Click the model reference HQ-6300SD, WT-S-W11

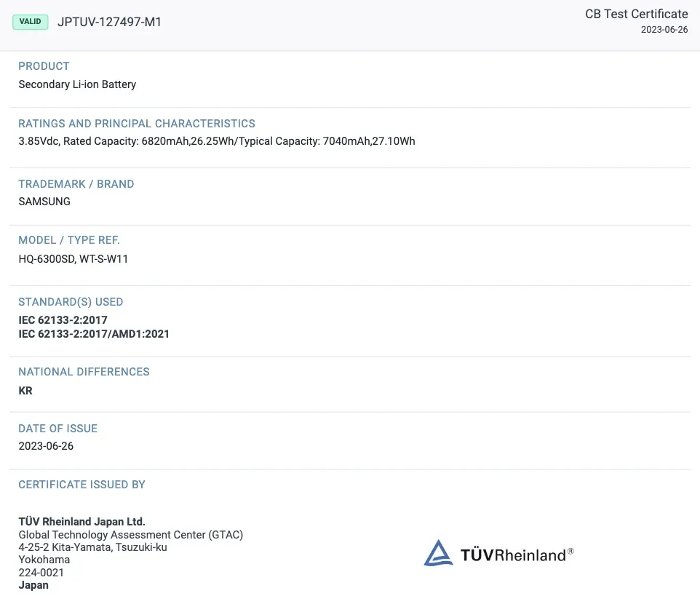(73, 258)
